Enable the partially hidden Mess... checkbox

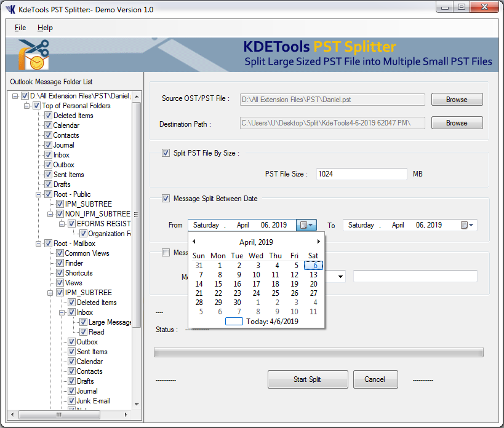(166, 252)
